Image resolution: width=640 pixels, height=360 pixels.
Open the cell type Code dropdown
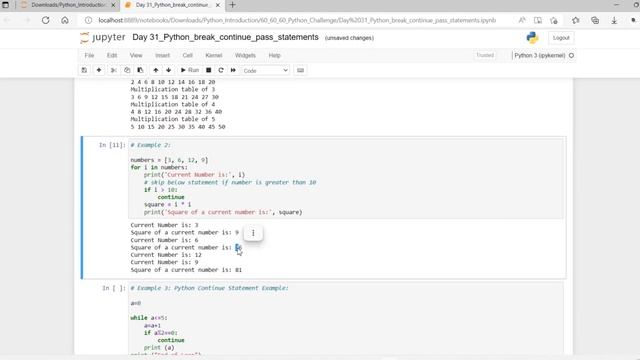click(265, 71)
